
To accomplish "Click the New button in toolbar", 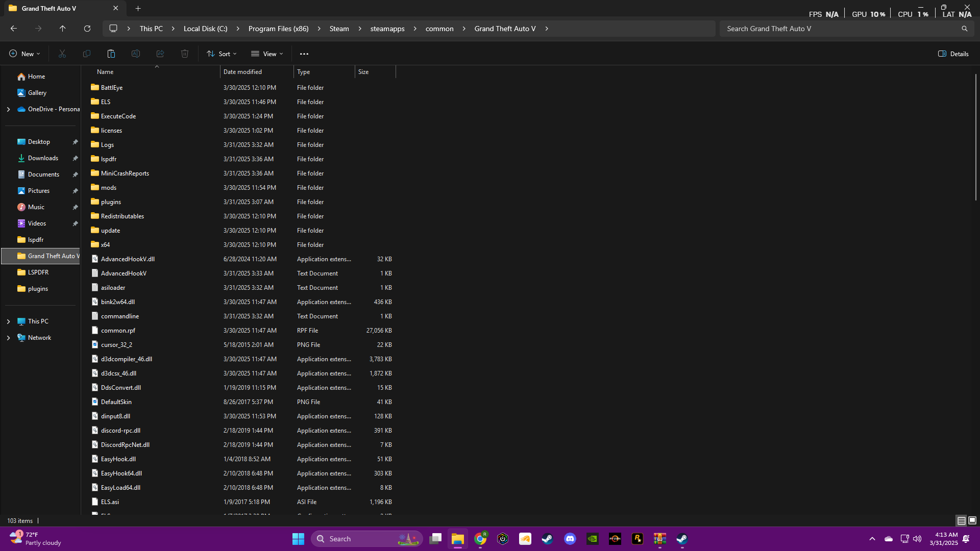I will coord(24,54).
